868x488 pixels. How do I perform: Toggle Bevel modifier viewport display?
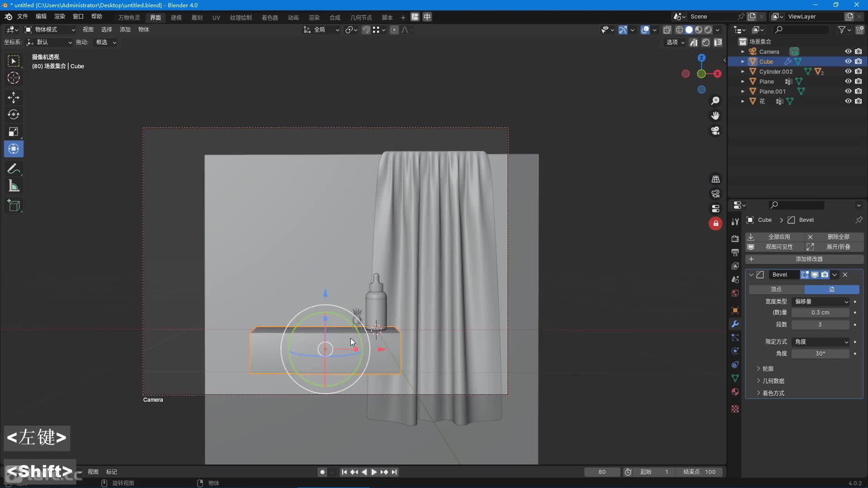(x=815, y=275)
